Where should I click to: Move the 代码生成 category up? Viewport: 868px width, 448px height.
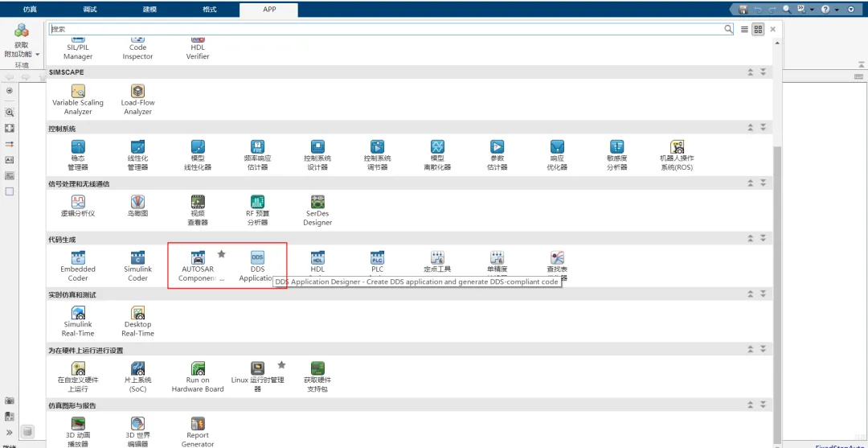click(x=751, y=239)
